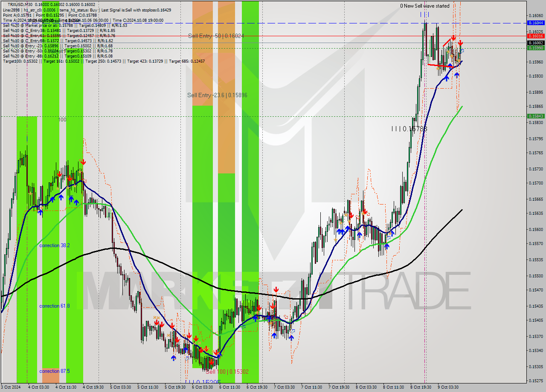546x392 pixels.
Task: Click the '3 Oct 2024' date on time axis
Action: pyautogui.click(x=11, y=387)
